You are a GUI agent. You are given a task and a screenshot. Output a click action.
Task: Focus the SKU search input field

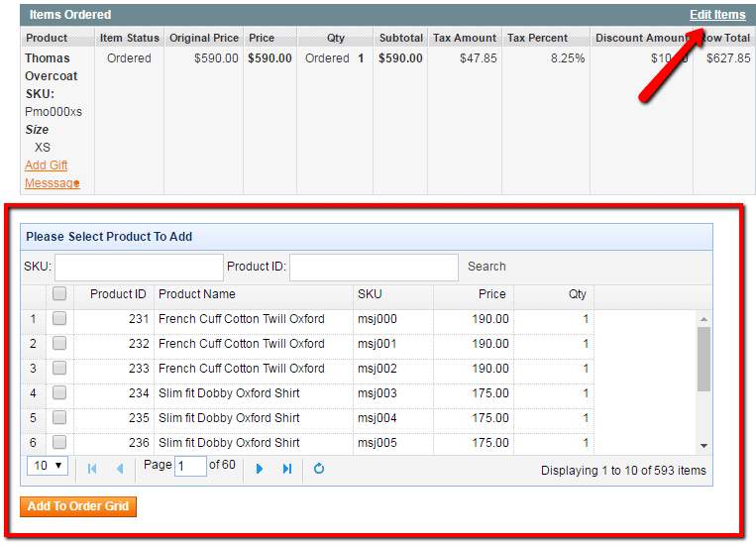coord(139,268)
